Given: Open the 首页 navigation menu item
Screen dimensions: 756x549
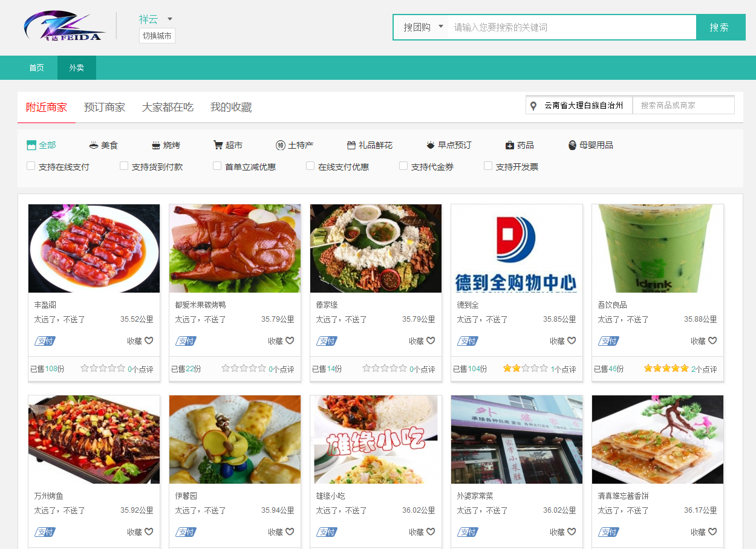Looking at the screenshot, I should (x=37, y=68).
